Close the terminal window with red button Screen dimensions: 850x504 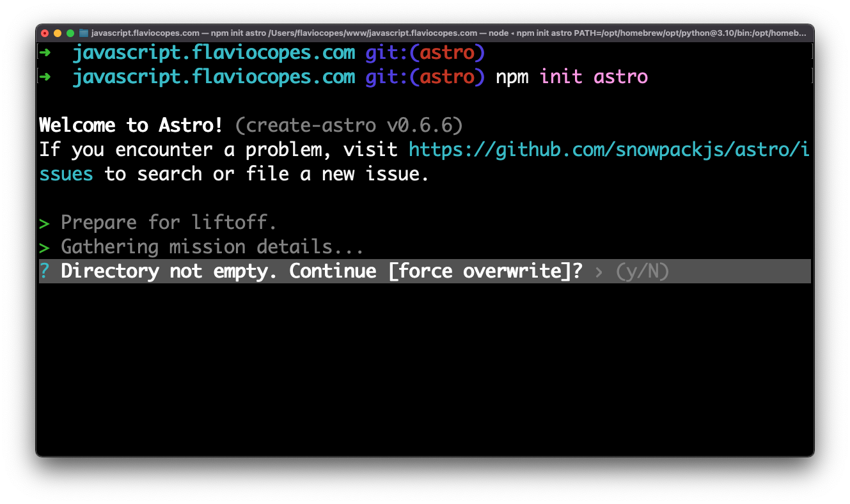(x=45, y=33)
